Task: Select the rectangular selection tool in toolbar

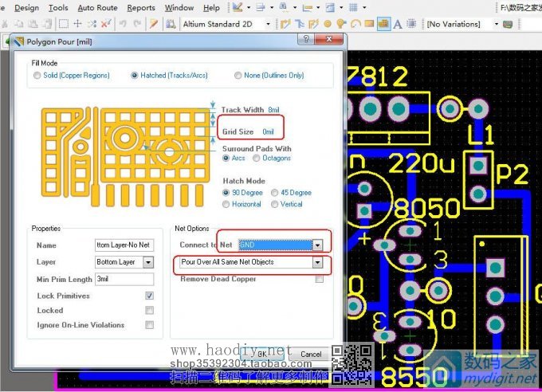Action: (63, 24)
